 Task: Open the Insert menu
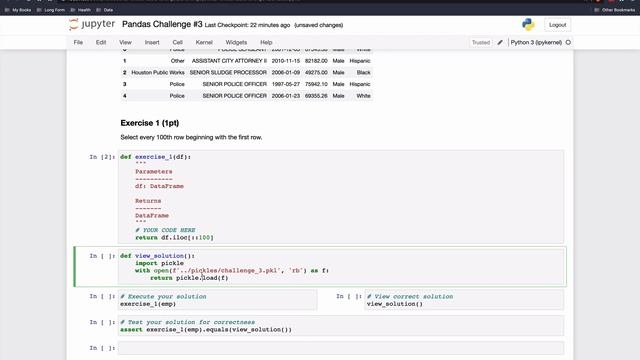point(152,42)
